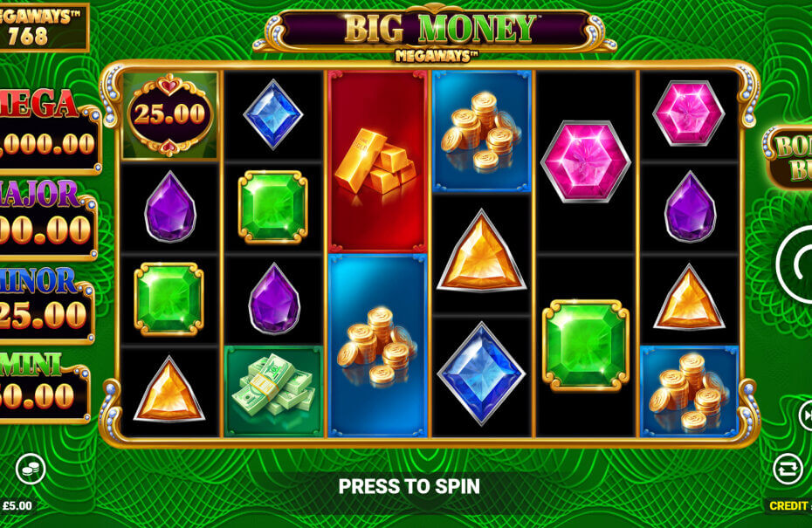Click the Press to Spin text

tap(409, 486)
